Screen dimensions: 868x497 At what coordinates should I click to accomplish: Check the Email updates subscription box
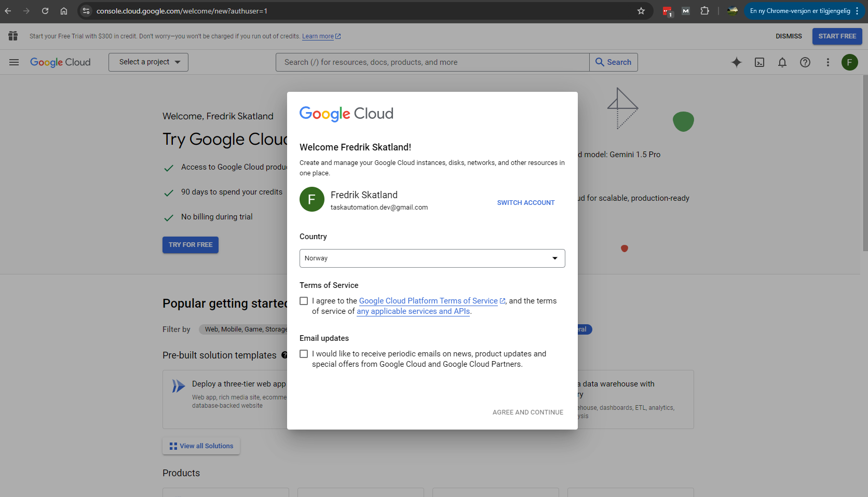click(304, 354)
